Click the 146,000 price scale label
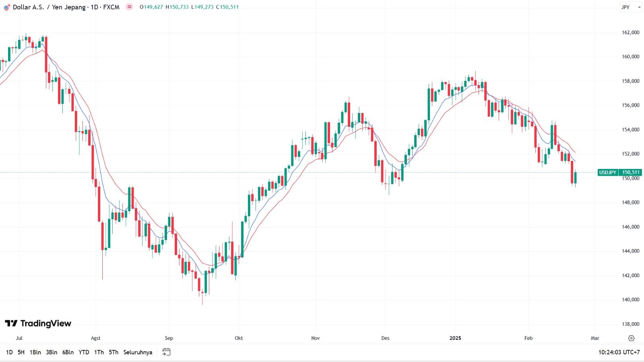 pyautogui.click(x=631, y=227)
